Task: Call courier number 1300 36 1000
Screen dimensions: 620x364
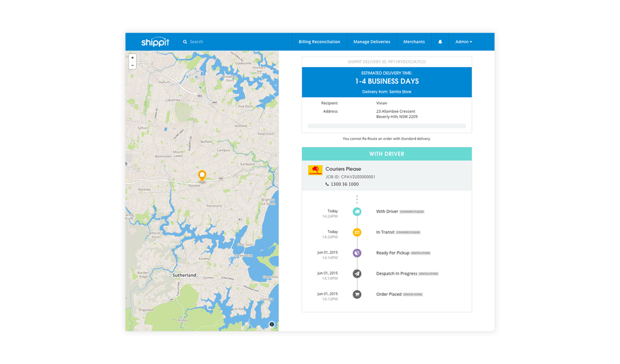Action: tap(344, 184)
